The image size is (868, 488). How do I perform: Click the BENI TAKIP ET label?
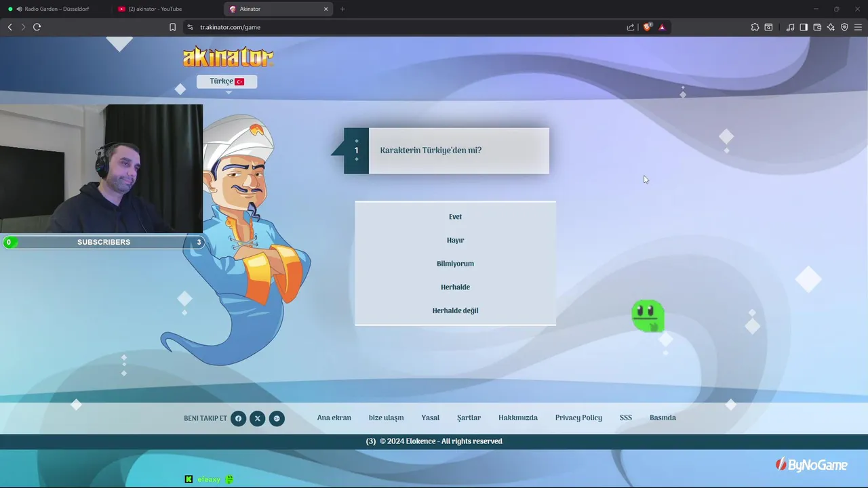click(205, 418)
